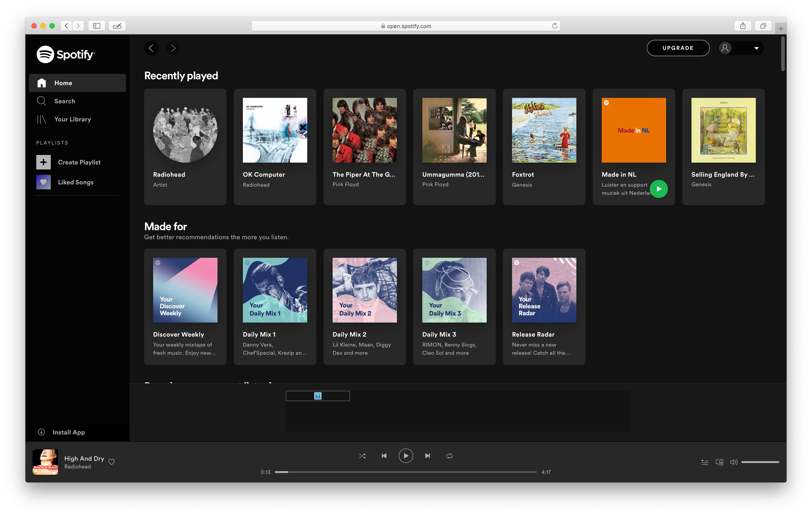
Task: Open The Piper At The Gates album cover
Action: tap(365, 130)
